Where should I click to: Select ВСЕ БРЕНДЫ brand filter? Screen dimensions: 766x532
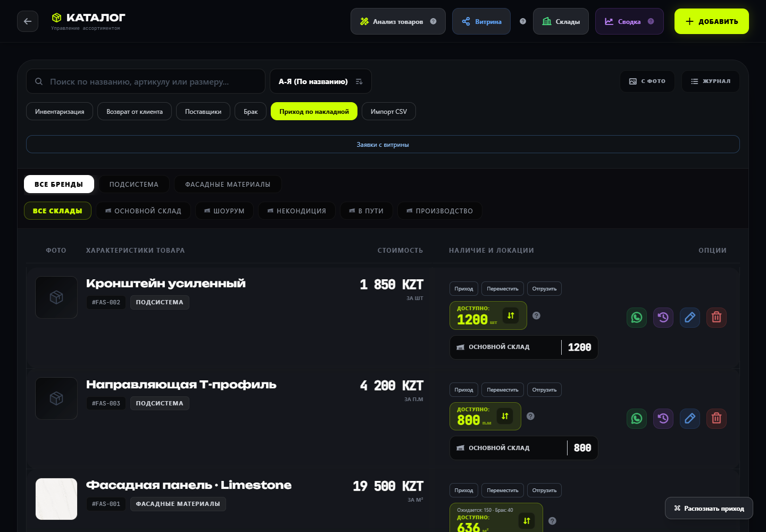tap(59, 184)
